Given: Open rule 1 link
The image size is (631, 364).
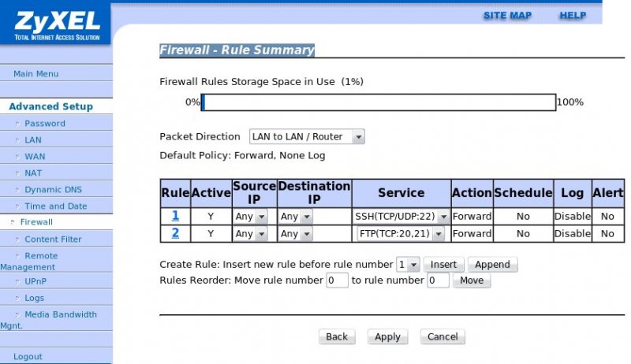Looking at the screenshot, I should coord(175,216).
